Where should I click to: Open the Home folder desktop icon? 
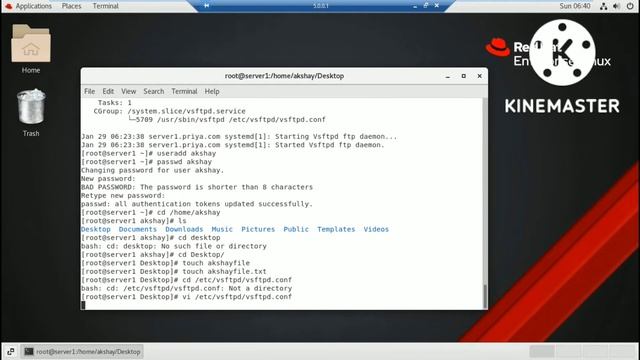coord(31,49)
